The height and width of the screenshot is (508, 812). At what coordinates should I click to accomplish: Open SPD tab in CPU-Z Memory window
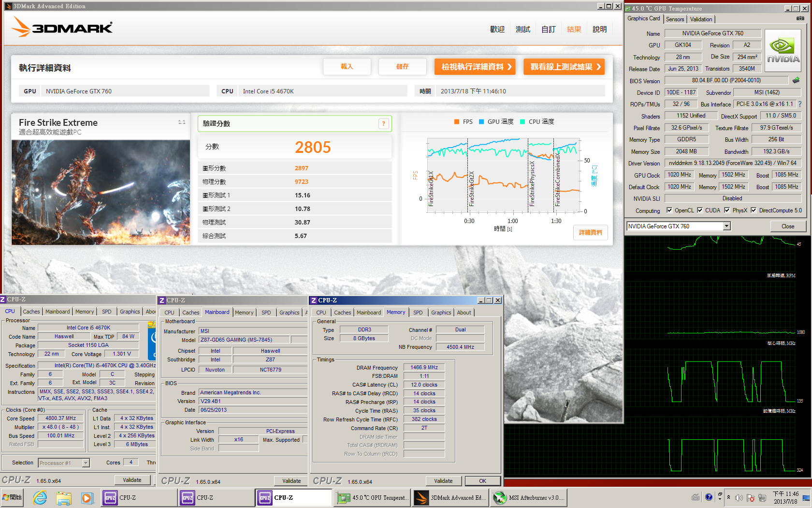(x=418, y=313)
